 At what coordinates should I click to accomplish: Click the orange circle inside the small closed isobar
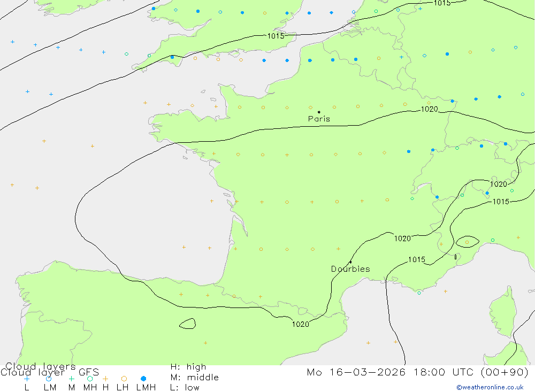tap(467, 242)
